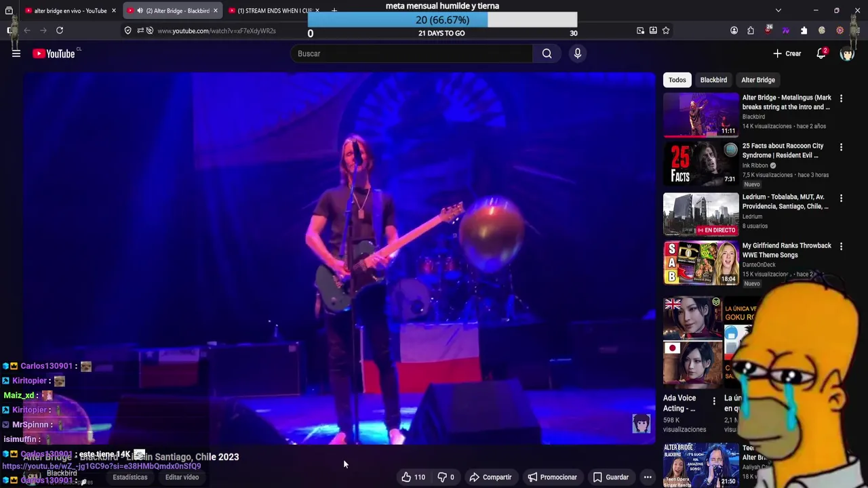The image size is (868, 488).
Task: Open Alter Bridge Metalingus thumbnail
Action: point(701,115)
